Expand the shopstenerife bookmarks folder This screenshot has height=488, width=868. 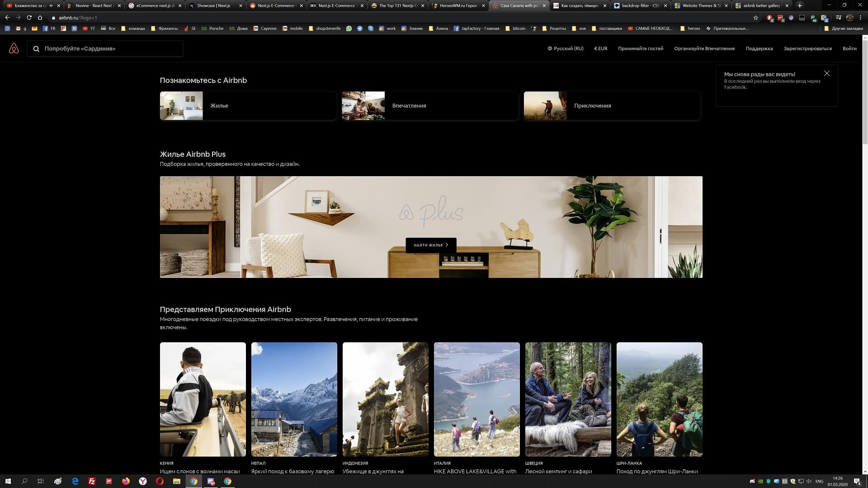(x=325, y=28)
